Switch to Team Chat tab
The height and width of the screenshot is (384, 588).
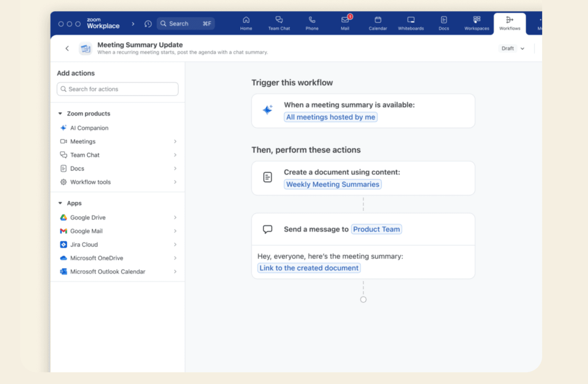click(x=279, y=23)
